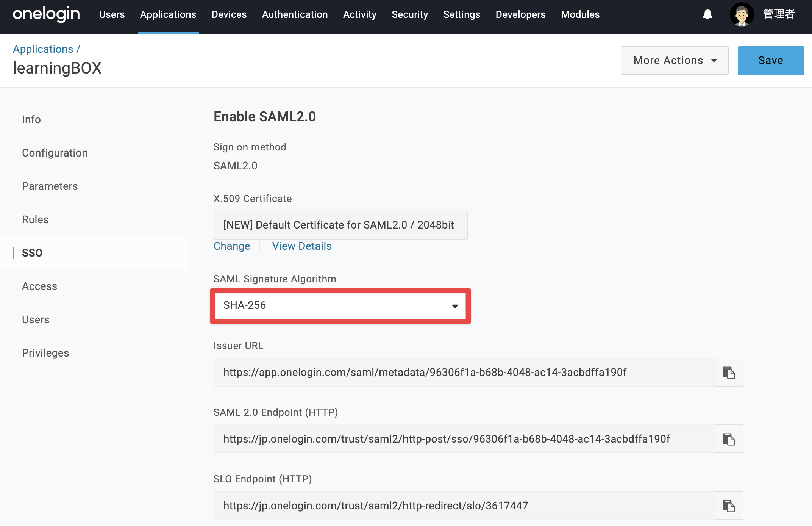Open the Applications top menu
Viewport: 812px width, 526px height.
click(x=168, y=14)
